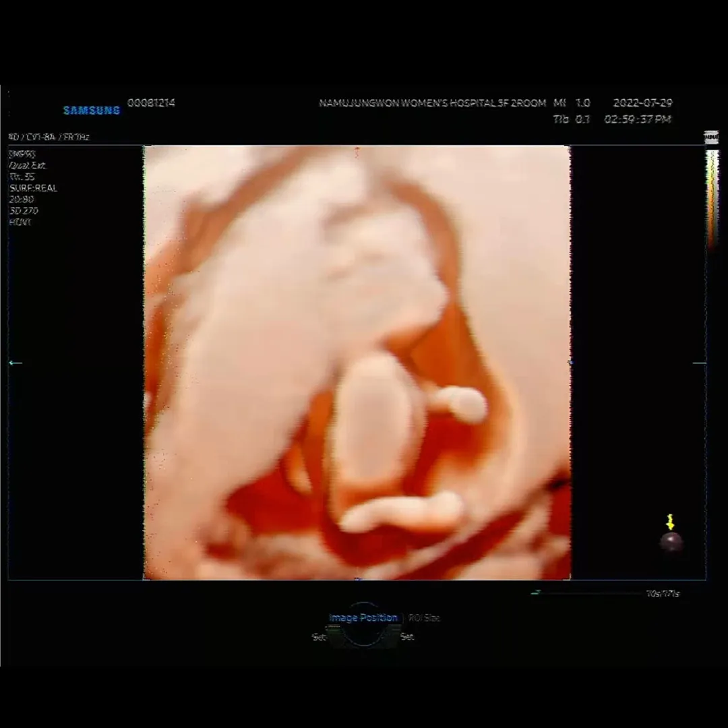
Task: Switch to the ROI Size trackball mode
Action: 424,618
